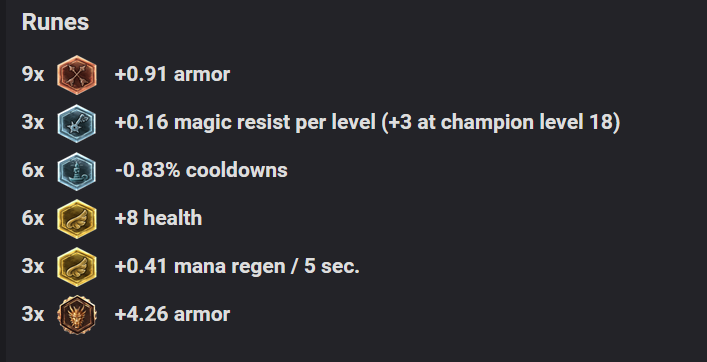
Task: Select the 3x count next to the mana regen rune
Action: (x=33, y=266)
